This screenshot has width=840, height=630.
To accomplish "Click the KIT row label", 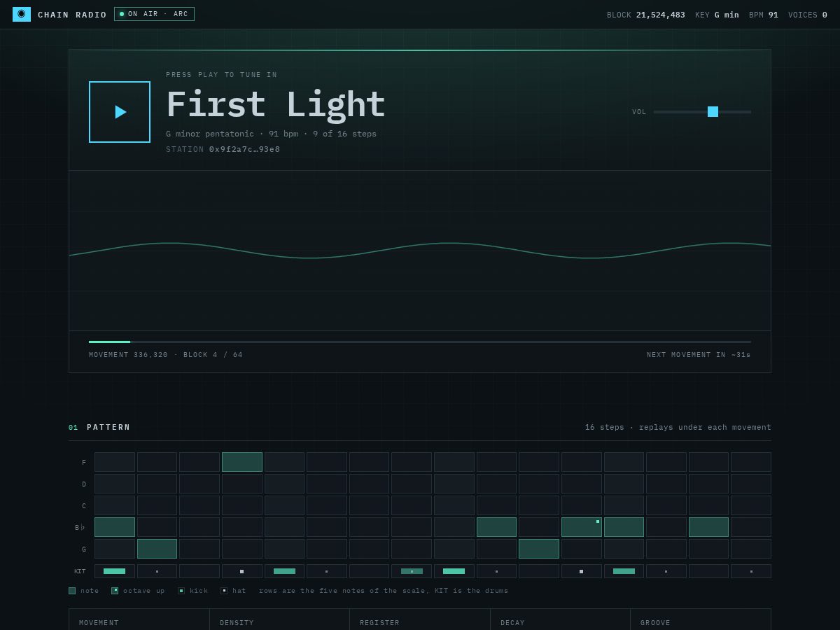I will (x=80, y=572).
